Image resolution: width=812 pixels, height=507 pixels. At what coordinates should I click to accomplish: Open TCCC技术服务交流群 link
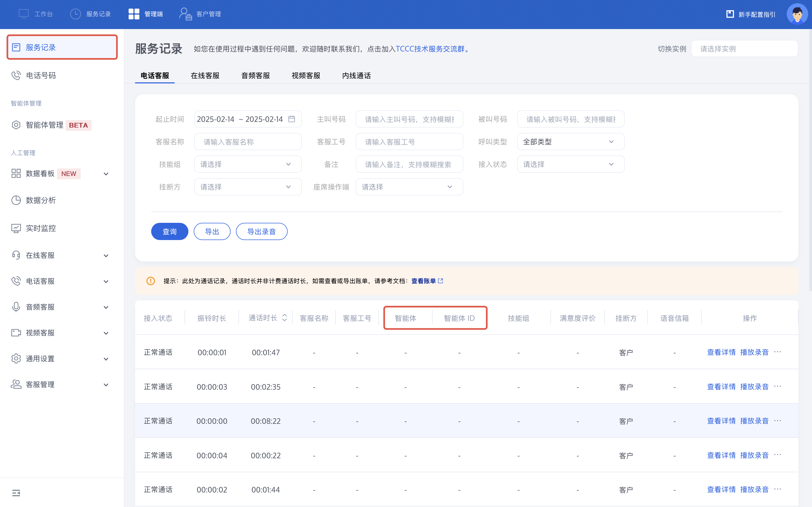(430, 49)
